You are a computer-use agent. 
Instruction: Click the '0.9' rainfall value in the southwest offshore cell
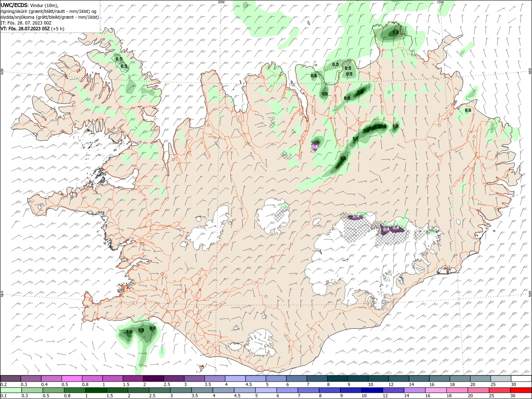[153, 328]
